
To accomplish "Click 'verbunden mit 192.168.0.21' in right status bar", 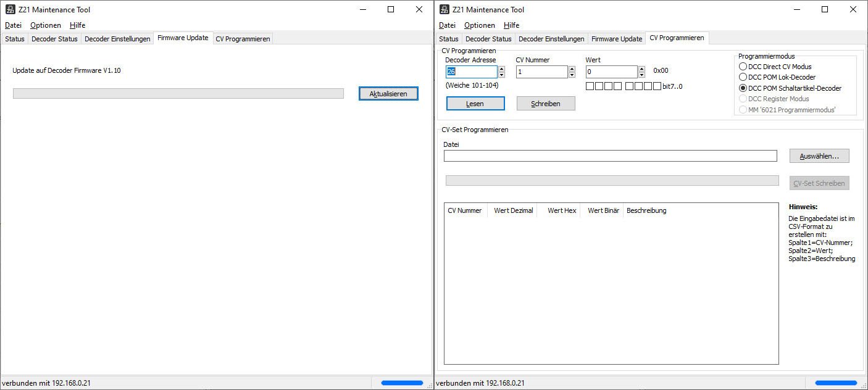I will coord(480,383).
